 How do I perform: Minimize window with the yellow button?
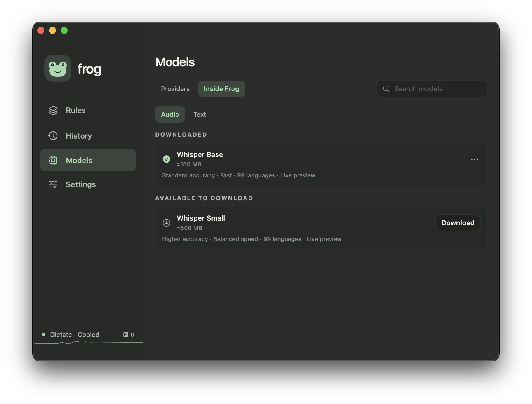coord(52,30)
